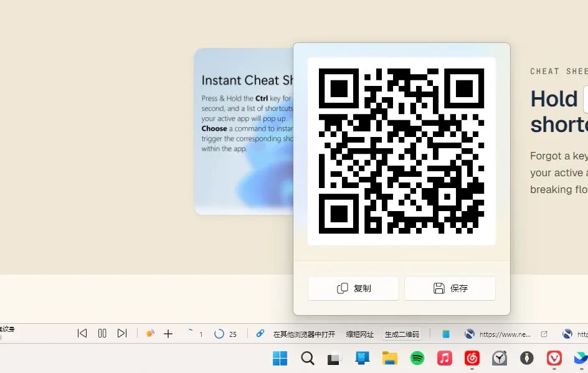Viewport: 588px width, 373px height.
Task: Click the 复制 (copy) button
Action: click(x=353, y=288)
